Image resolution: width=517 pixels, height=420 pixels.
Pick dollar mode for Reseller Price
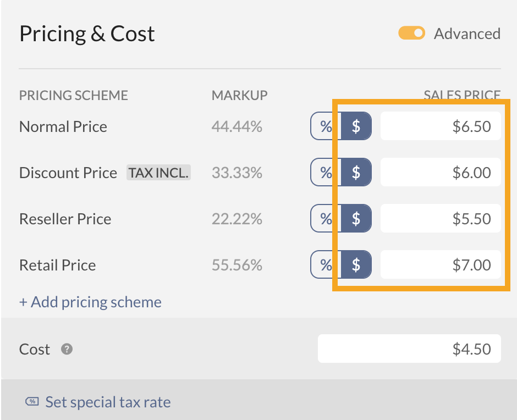pyautogui.click(x=356, y=219)
